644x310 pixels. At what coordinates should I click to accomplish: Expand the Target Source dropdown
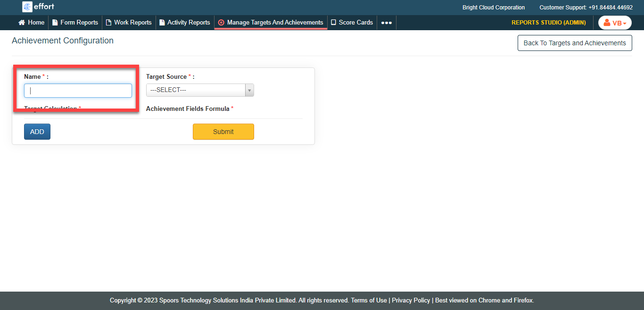point(200,90)
